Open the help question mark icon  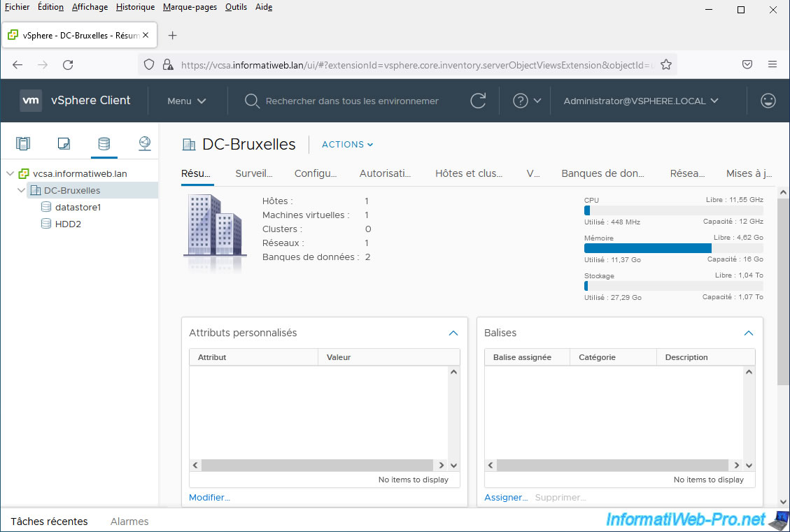(x=520, y=101)
